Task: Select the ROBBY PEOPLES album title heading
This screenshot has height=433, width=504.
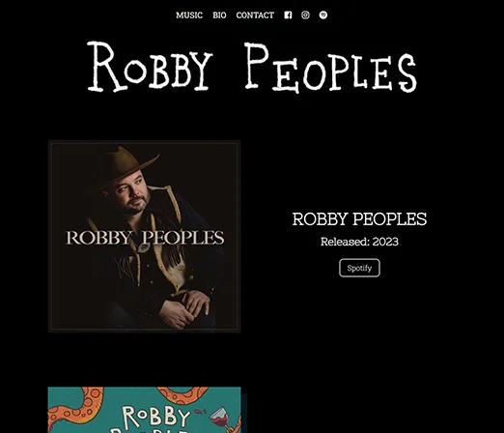Action: pyautogui.click(x=359, y=219)
